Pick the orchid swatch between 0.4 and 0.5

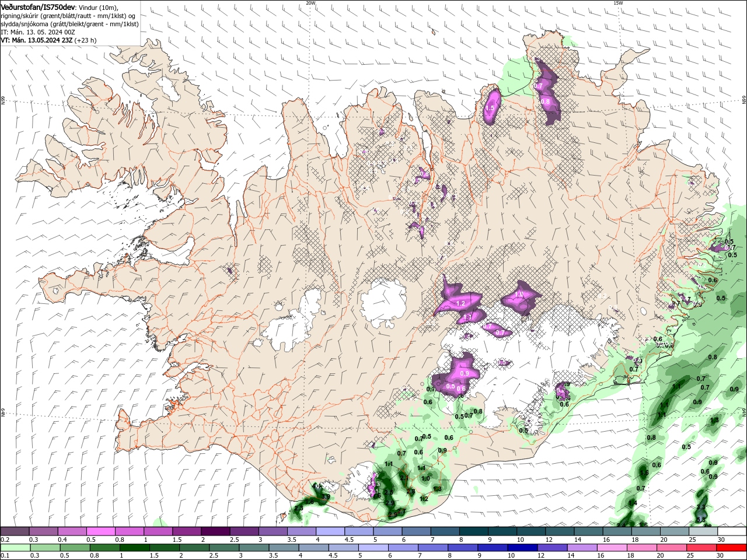point(72,531)
